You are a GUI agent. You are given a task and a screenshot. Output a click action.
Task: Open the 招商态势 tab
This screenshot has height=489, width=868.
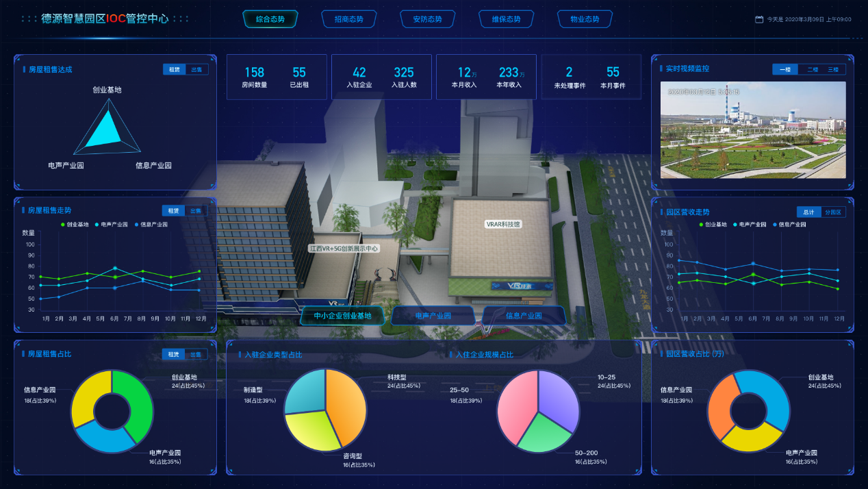coord(348,19)
